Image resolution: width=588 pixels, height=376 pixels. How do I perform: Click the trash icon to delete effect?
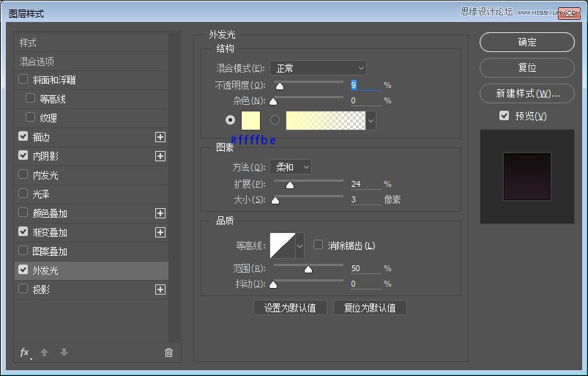[168, 353]
